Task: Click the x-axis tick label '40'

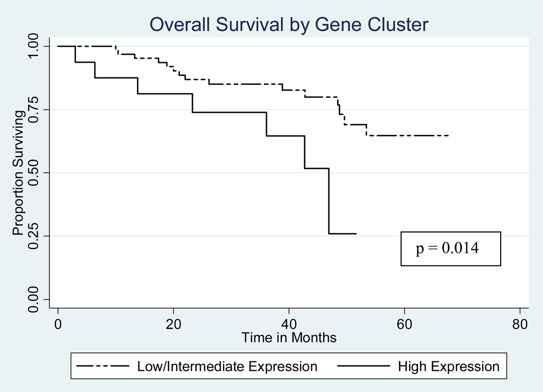Action: [289, 325]
